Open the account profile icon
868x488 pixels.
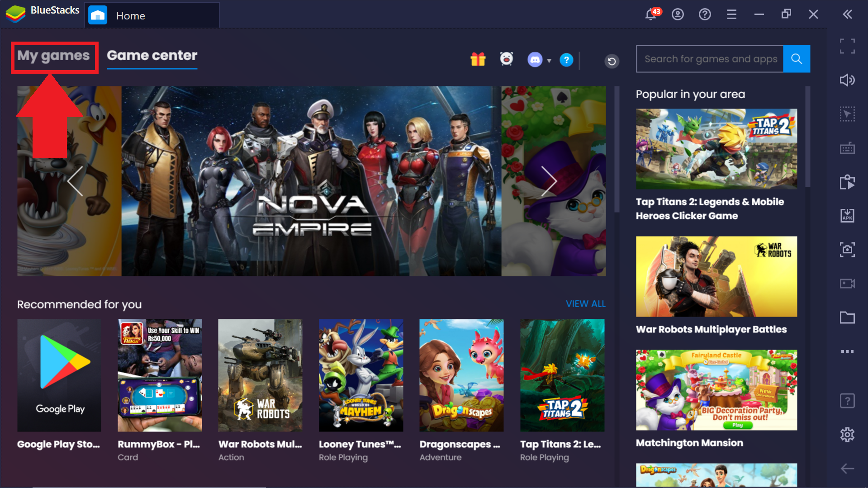coord(678,14)
